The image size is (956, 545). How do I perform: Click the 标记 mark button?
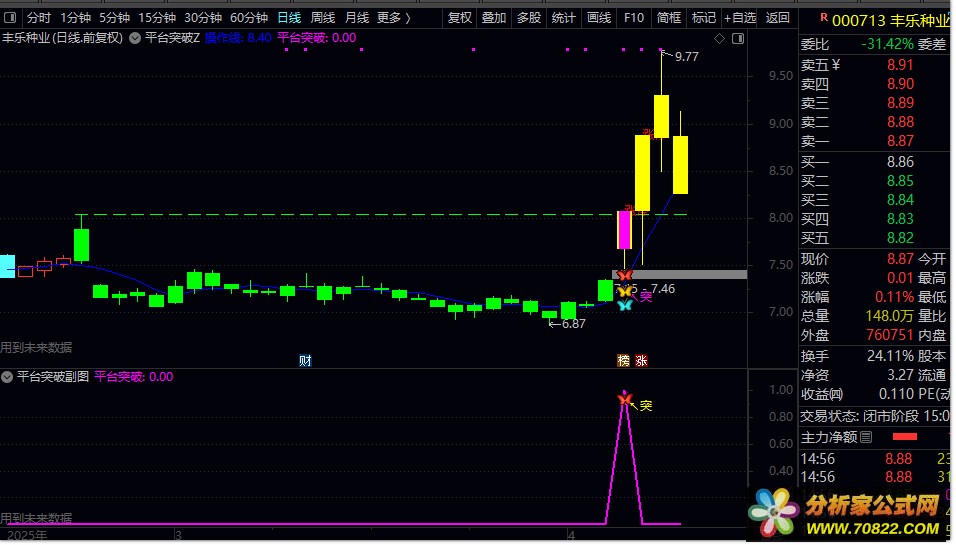[704, 18]
